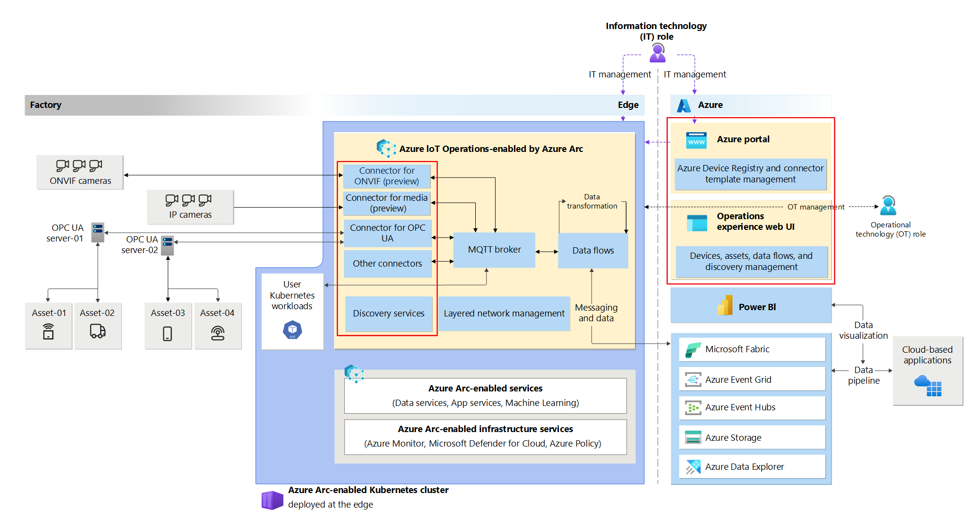The width and height of the screenshot is (980, 524).
Task: Click the purple Kubernetes cluster icon
Action: click(x=272, y=500)
